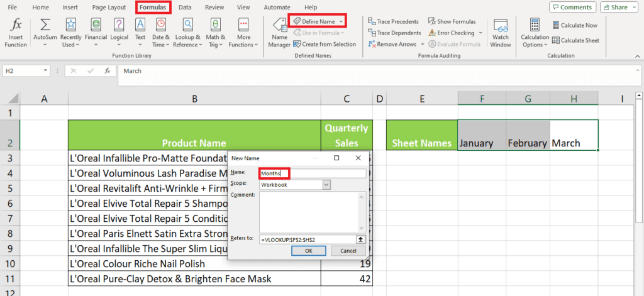Select the January cell
Image resolution: width=644 pixels, height=296 pixels.
tap(482, 135)
